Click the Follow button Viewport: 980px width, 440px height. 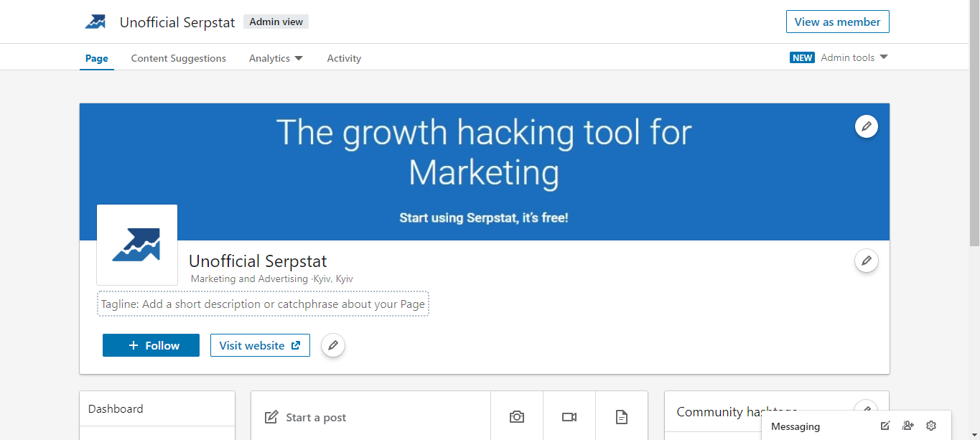(x=151, y=345)
